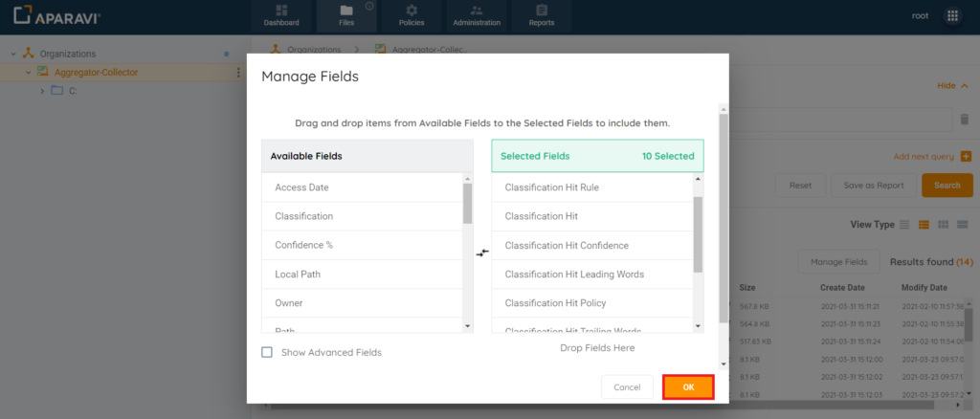980x419 pixels.
Task: Open the apps grid menu beside root
Action: click(952, 15)
